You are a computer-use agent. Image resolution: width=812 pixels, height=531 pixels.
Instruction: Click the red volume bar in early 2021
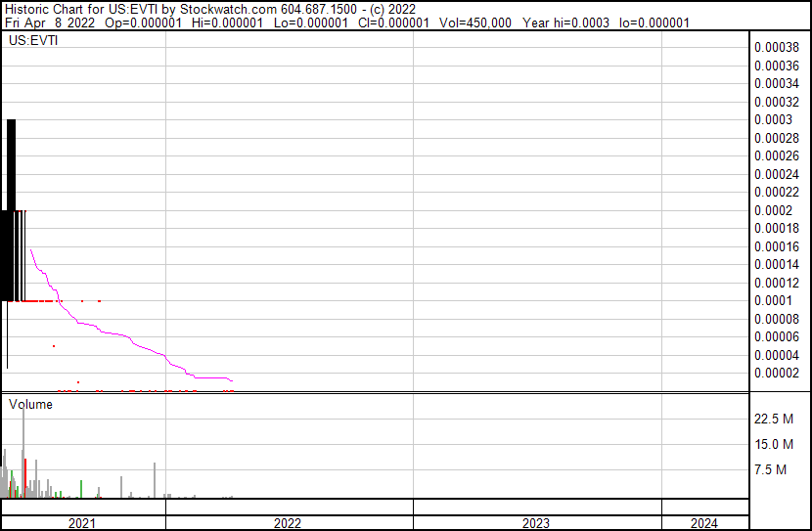coord(25,478)
